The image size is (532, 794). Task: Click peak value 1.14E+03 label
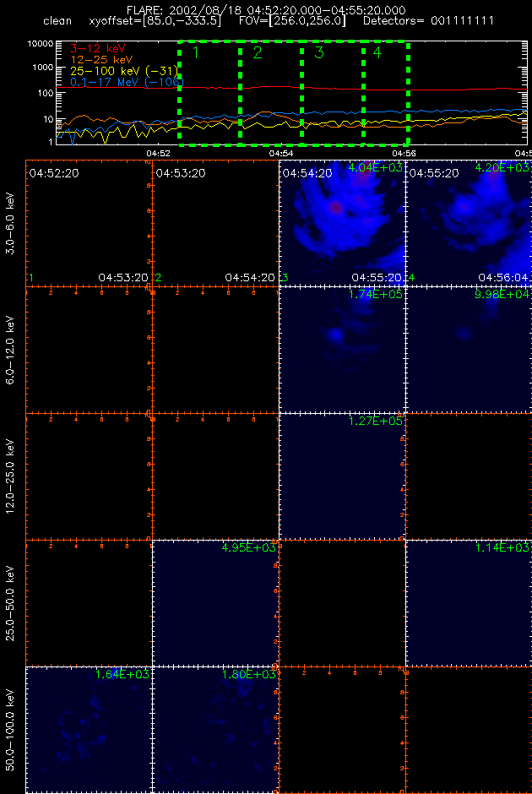tap(502, 548)
